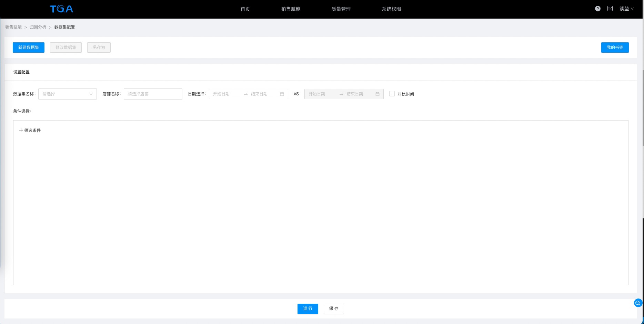Go to 首页 in top navigation
Image resolution: width=644 pixels, height=324 pixels.
pyautogui.click(x=245, y=9)
